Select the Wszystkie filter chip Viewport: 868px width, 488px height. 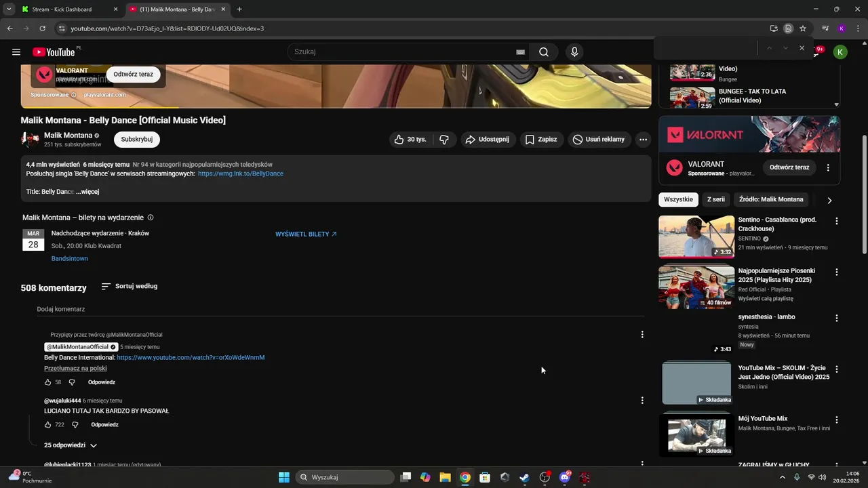678,199
